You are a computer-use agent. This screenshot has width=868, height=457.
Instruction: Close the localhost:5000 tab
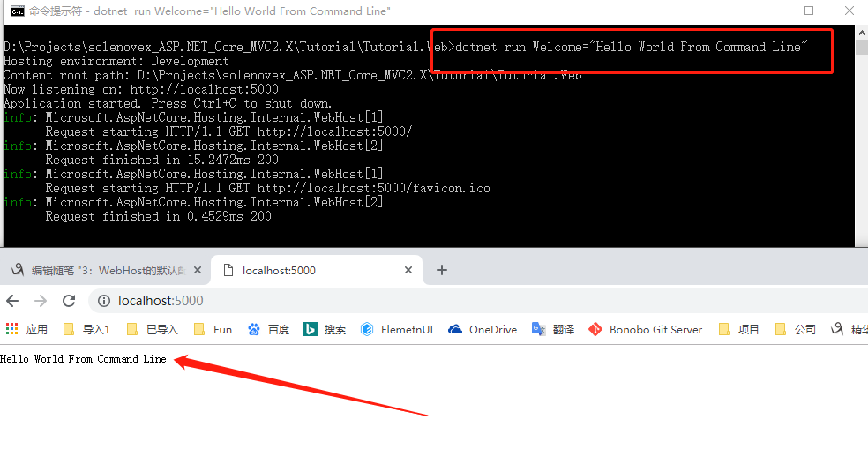coord(408,270)
